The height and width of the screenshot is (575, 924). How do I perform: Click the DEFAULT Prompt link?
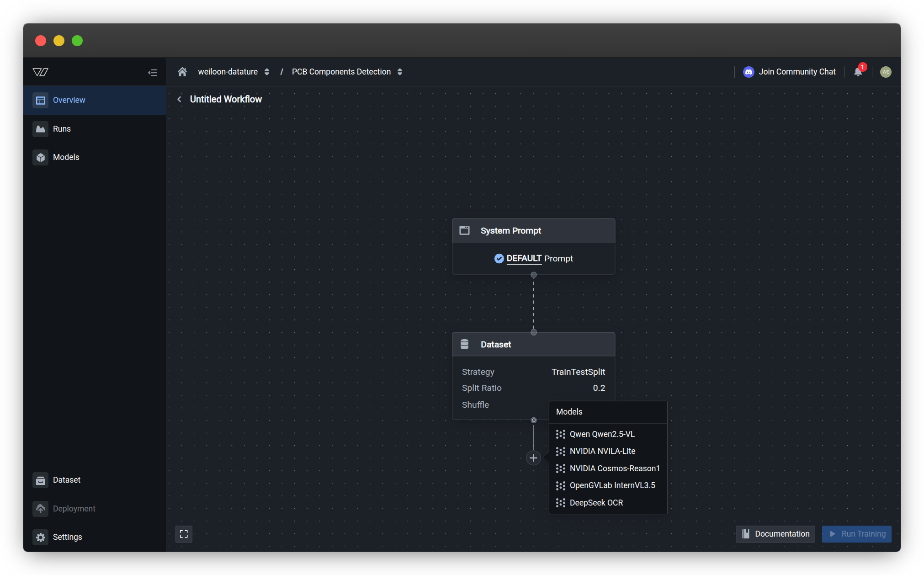[524, 258]
